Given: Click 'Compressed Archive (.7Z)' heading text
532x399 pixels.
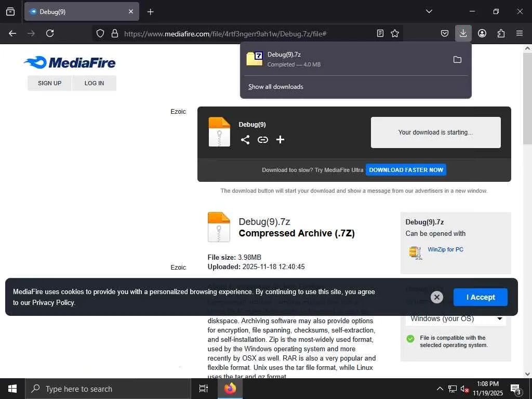Looking at the screenshot, I should (x=297, y=233).
